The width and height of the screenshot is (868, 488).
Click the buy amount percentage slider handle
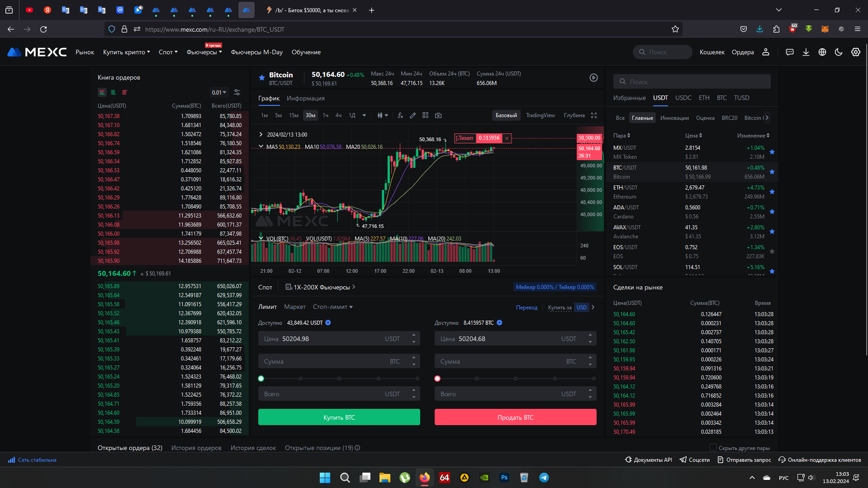click(261, 379)
